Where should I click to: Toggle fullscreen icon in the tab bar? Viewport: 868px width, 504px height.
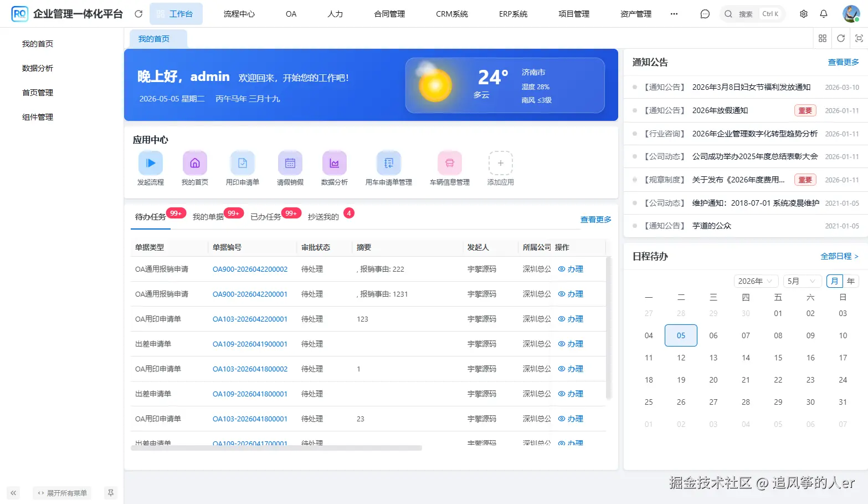pos(859,38)
